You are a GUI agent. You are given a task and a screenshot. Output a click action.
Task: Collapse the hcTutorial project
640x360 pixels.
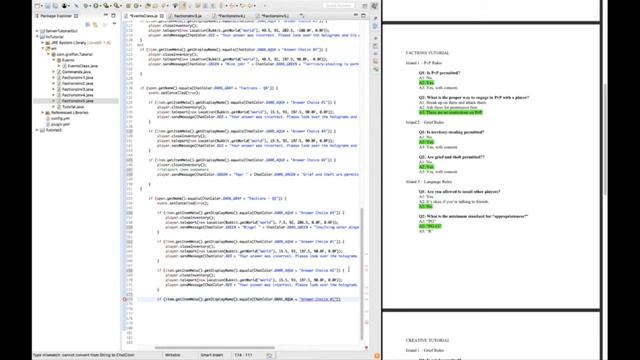37,37
